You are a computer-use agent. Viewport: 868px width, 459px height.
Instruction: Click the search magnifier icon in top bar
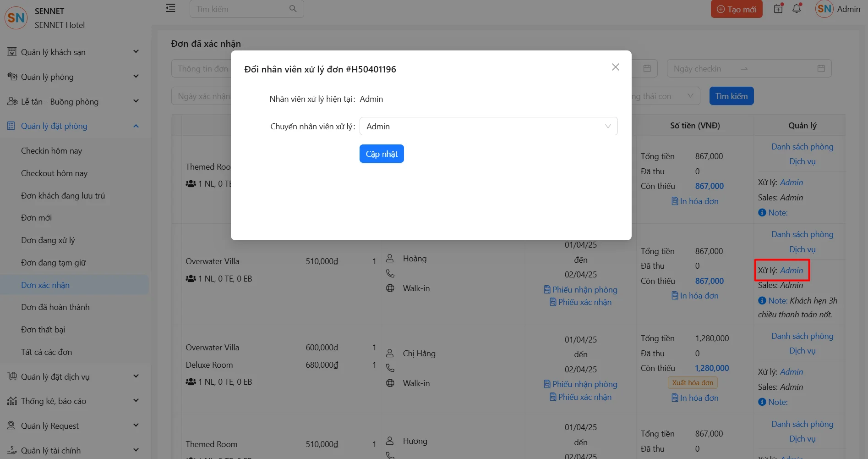tap(293, 9)
